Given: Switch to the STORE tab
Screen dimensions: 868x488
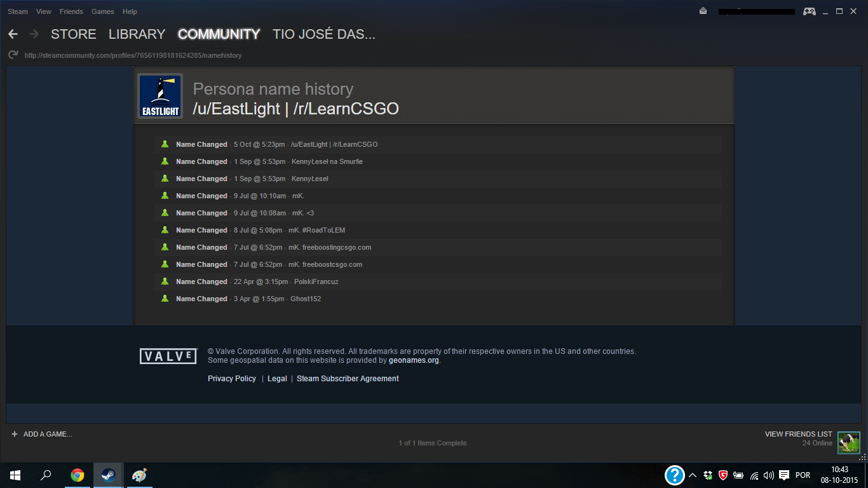Looking at the screenshot, I should click(74, 34).
